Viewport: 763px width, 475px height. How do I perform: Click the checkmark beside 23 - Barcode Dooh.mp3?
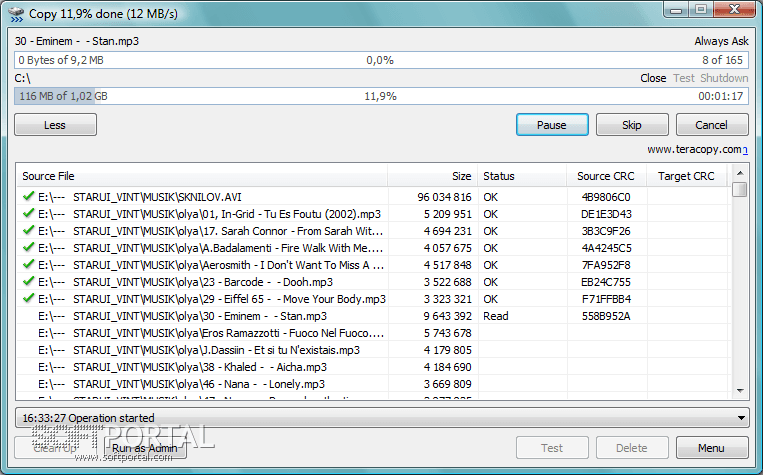pyautogui.click(x=29, y=281)
